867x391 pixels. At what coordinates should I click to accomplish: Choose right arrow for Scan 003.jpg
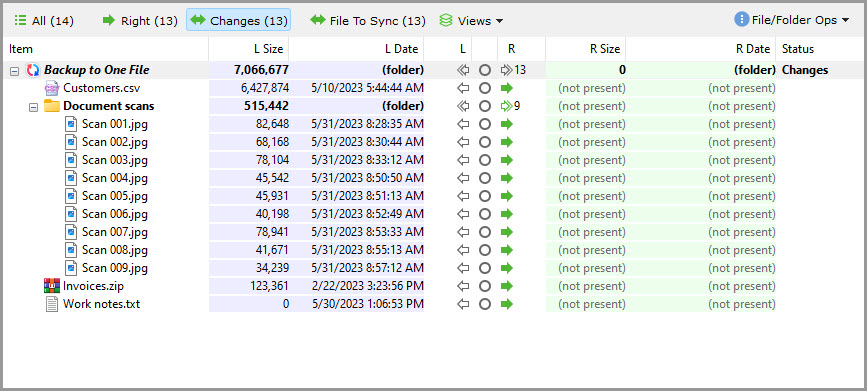506,160
